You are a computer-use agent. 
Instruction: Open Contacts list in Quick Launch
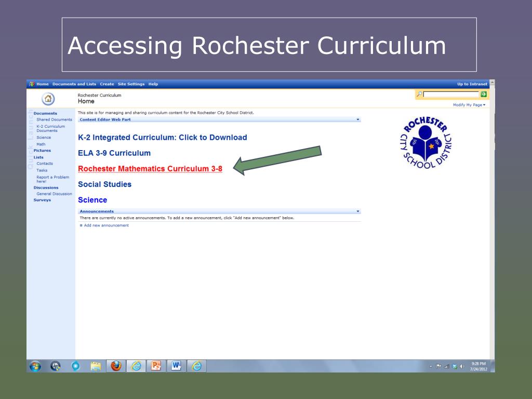pos(45,164)
